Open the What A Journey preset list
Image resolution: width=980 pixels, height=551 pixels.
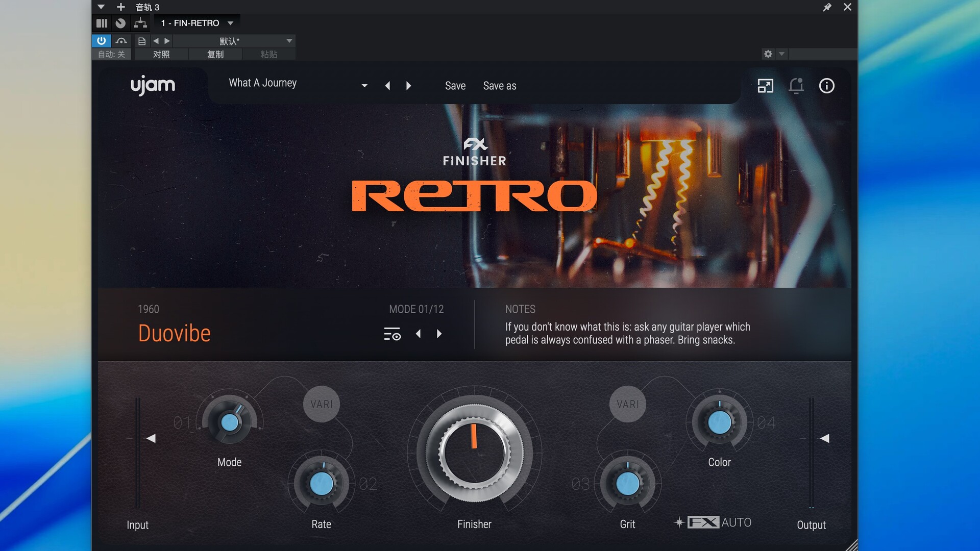pos(262,83)
